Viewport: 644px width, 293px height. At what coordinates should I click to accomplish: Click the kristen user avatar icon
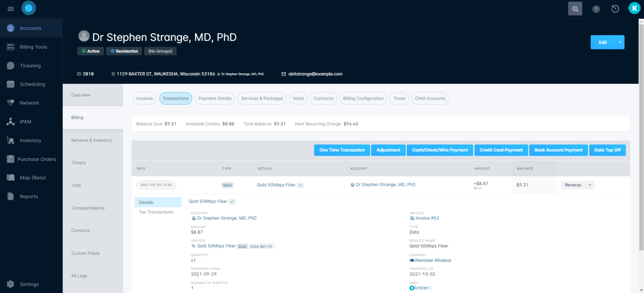412,288
